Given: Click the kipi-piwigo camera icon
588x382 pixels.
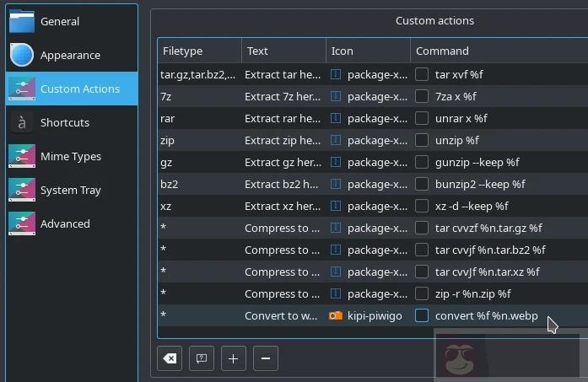Looking at the screenshot, I should point(336,315).
